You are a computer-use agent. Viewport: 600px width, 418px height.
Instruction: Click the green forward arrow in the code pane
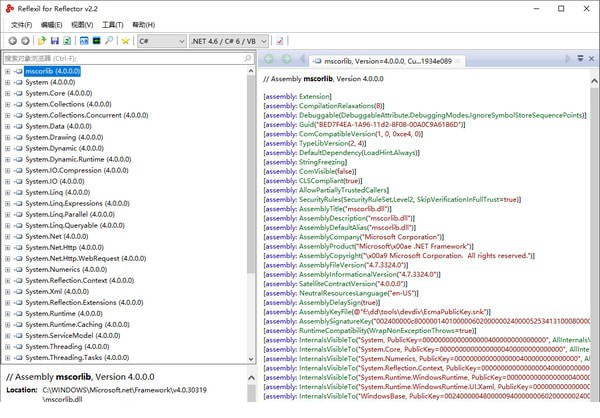coord(286,59)
